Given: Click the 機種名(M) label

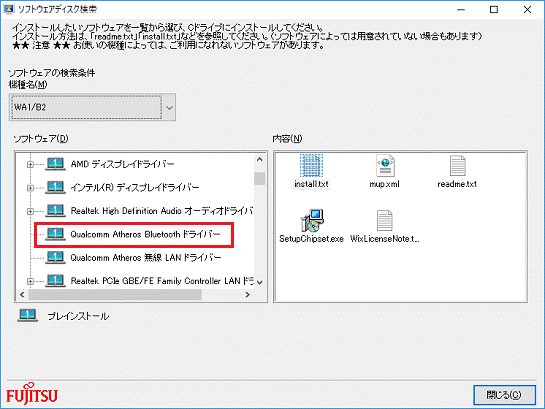Looking at the screenshot, I should pyautogui.click(x=28, y=84).
